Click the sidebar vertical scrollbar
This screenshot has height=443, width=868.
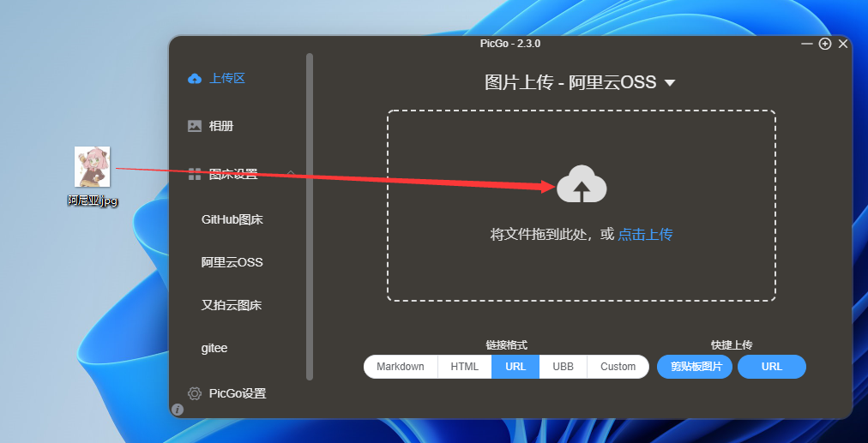pos(310,216)
